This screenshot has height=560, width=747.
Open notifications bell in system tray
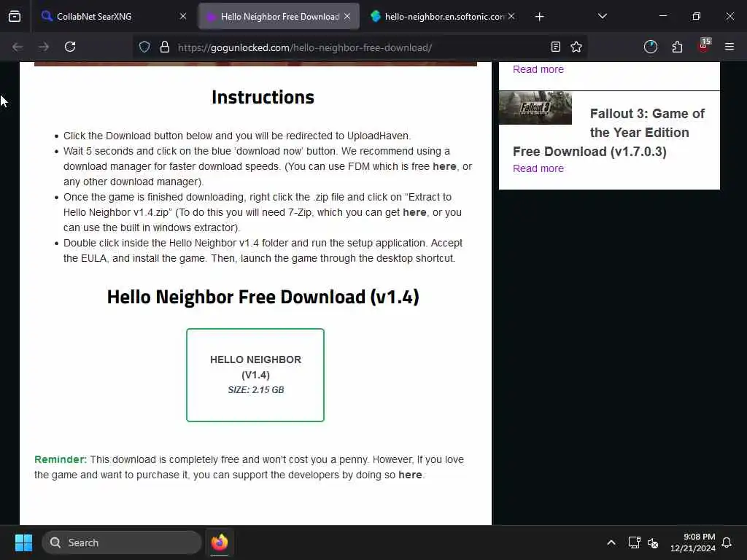(x=727, y=542)
